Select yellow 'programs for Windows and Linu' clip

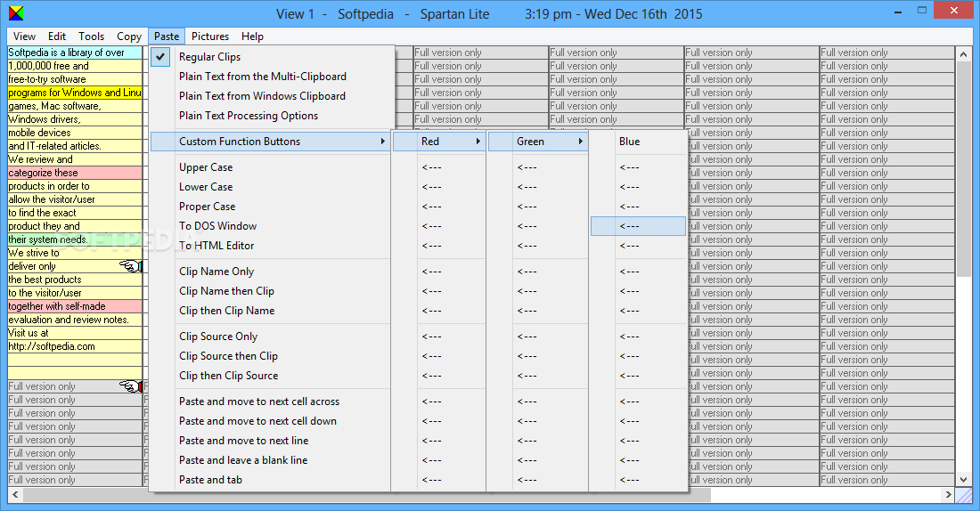tap(75, 93)
